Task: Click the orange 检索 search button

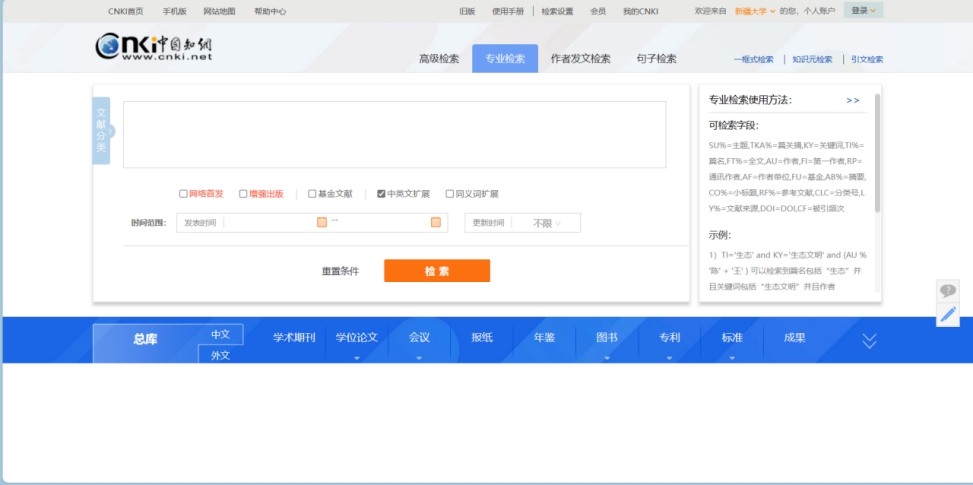Action: (437, 271)
